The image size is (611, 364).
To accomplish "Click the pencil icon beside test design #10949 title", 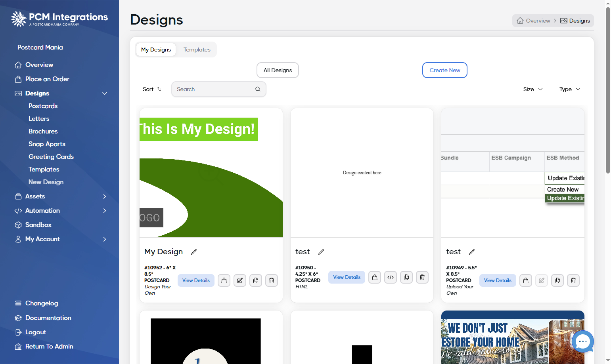I will point(472,252).
